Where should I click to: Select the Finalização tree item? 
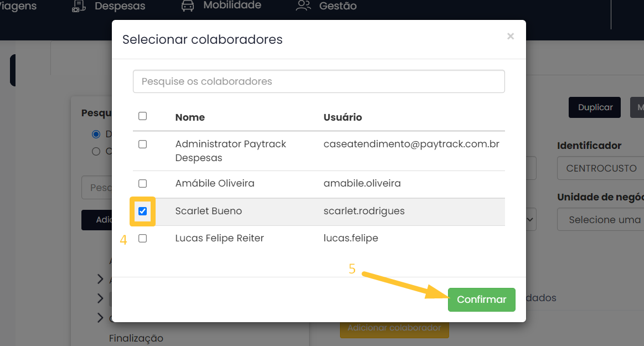(136, 338)
